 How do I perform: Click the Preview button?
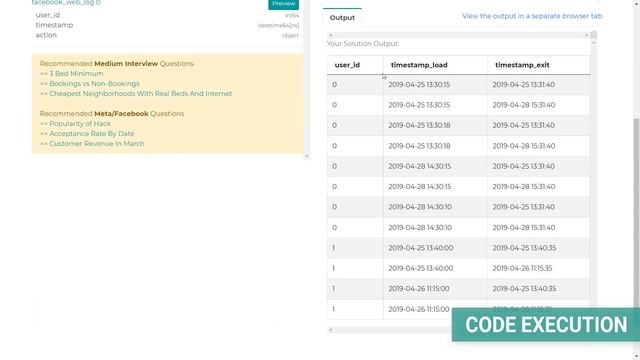tap(283, 4)
